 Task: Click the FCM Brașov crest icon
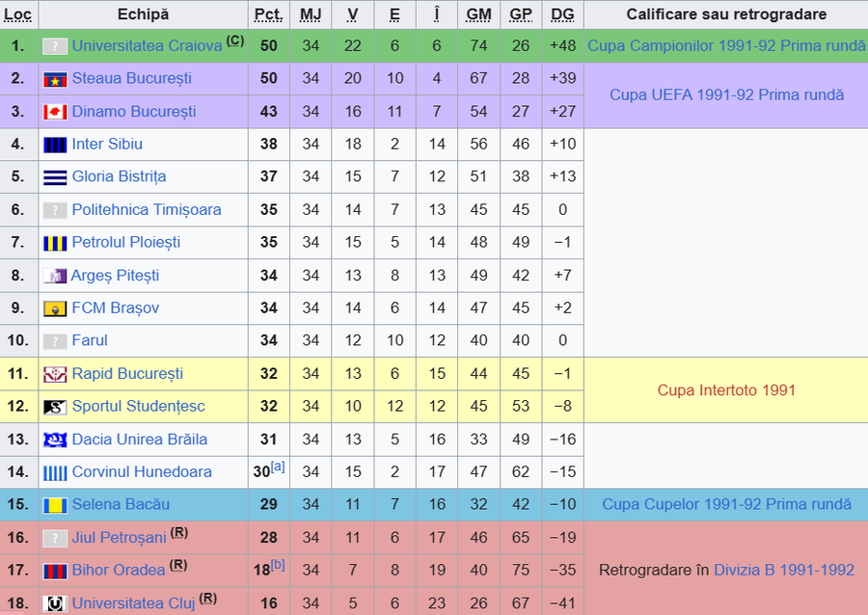click(55, 308)
